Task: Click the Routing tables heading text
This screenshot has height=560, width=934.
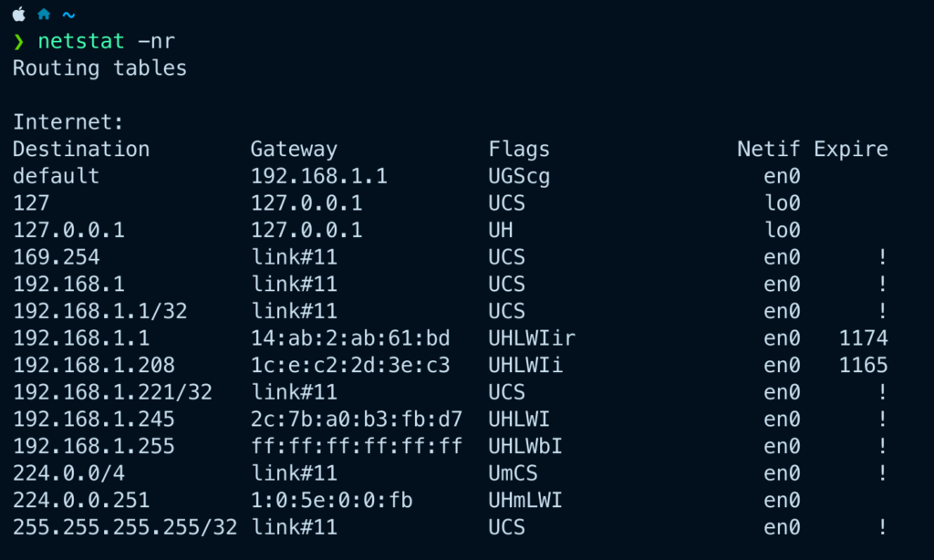Action: pyautogui.click(x=99, y=67)
